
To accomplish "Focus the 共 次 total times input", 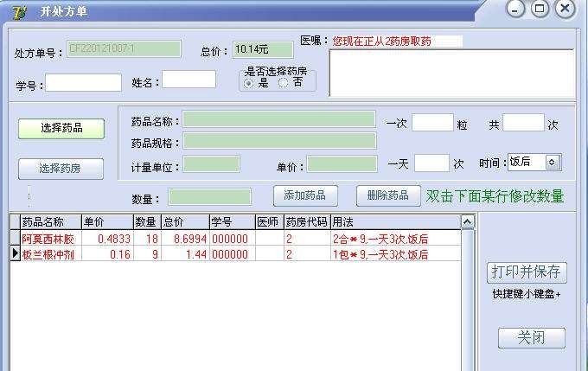I will pos(523,122).
